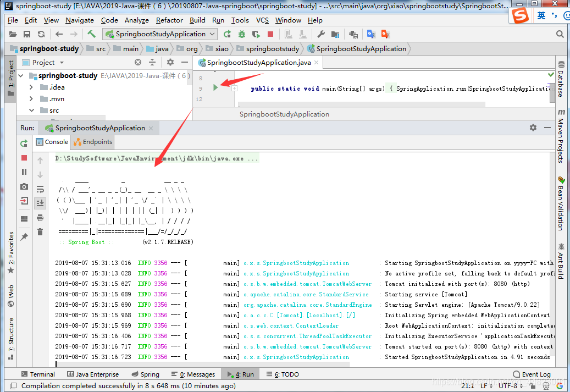Click the Scroll from Source target icon

coord(138,63)
